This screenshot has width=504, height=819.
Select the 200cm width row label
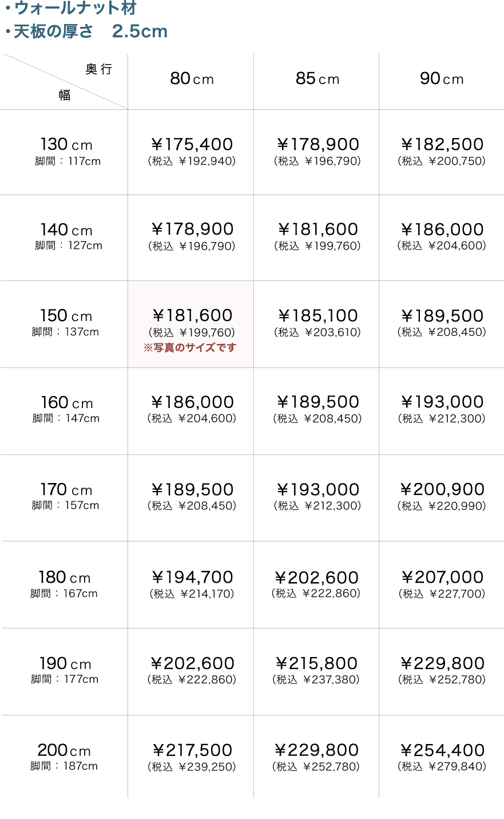64,750
